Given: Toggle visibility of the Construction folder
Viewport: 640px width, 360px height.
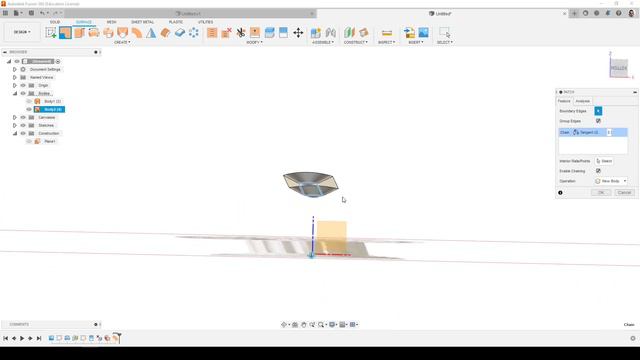Looking at the screenshot, I should (23, 133).
